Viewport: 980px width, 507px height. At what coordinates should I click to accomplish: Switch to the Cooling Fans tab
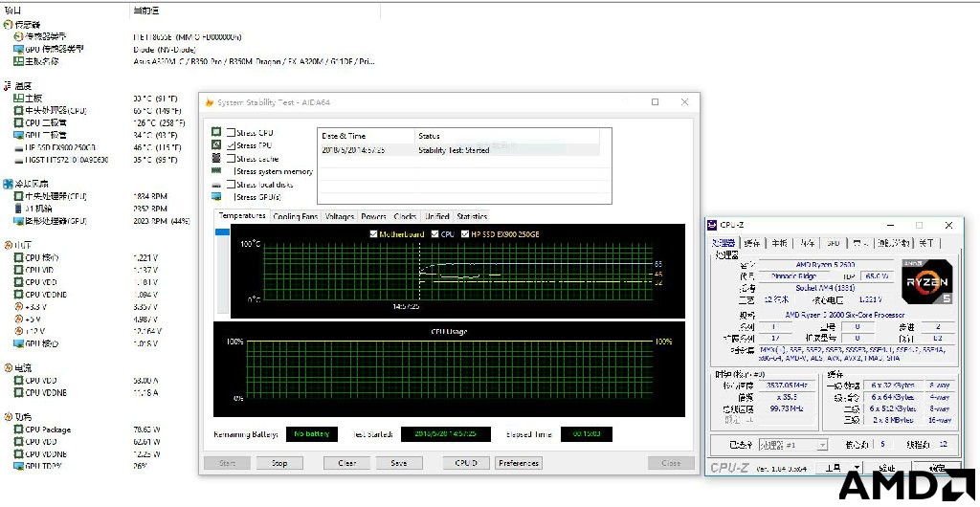pyautogui.click(x=296, y=216)
